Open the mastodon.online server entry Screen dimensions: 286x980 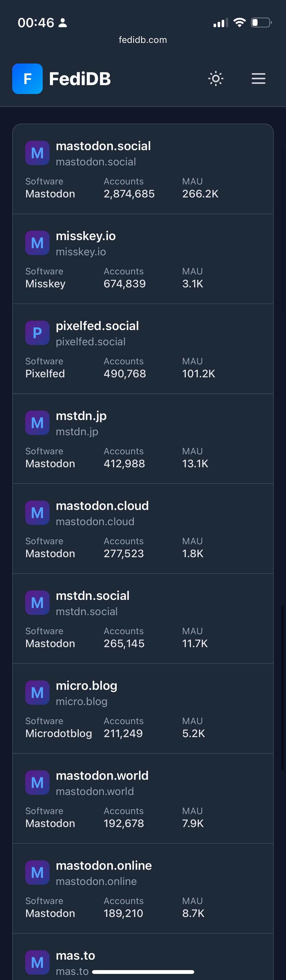point(143,889)
